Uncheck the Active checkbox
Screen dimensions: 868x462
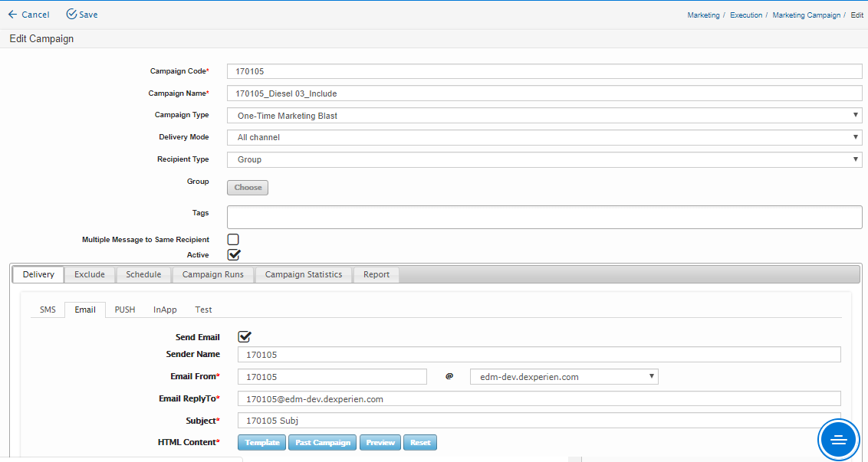[234, 254]
